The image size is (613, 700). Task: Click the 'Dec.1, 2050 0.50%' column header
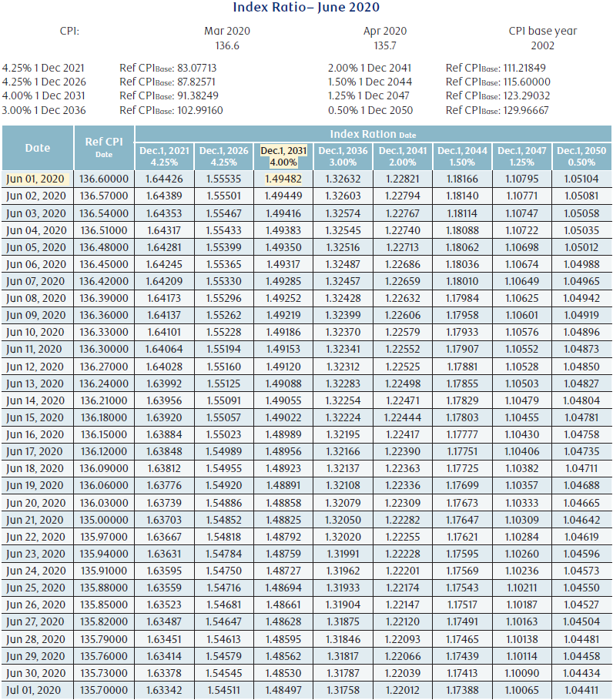(581, 156)
